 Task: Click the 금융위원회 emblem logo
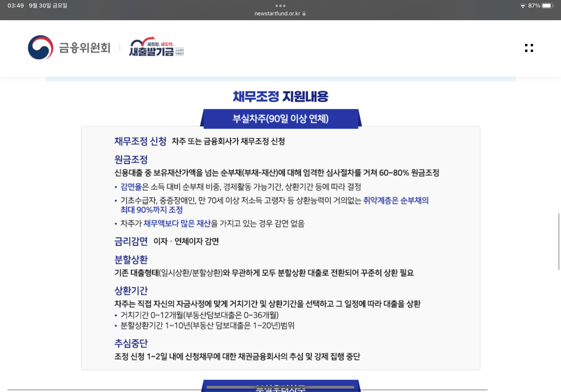point(41,47)
